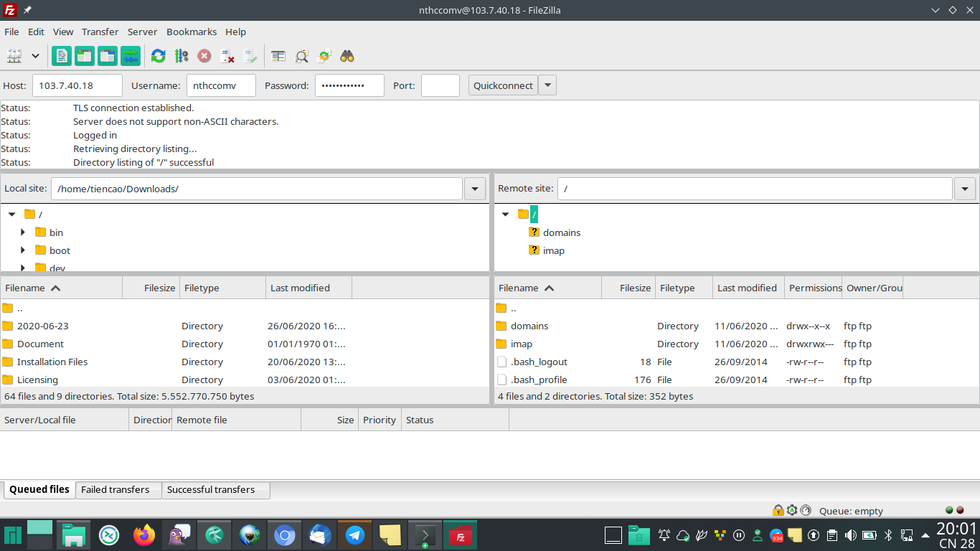
Task: Open Telegram from the taskbar
Action: (x=354, y=535)
